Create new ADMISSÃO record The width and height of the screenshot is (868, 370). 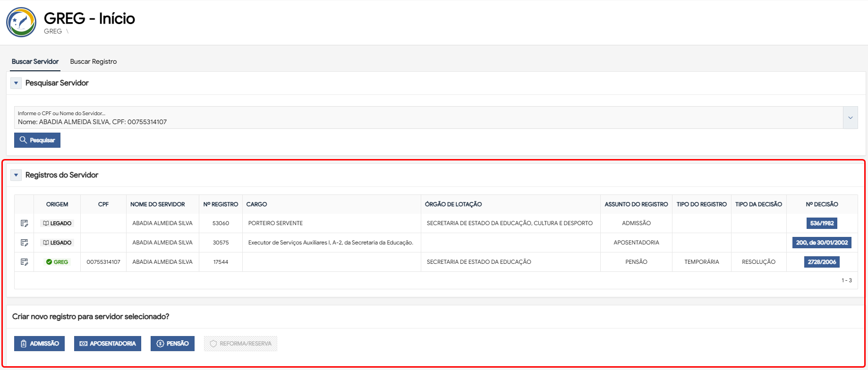click(39, 344)
